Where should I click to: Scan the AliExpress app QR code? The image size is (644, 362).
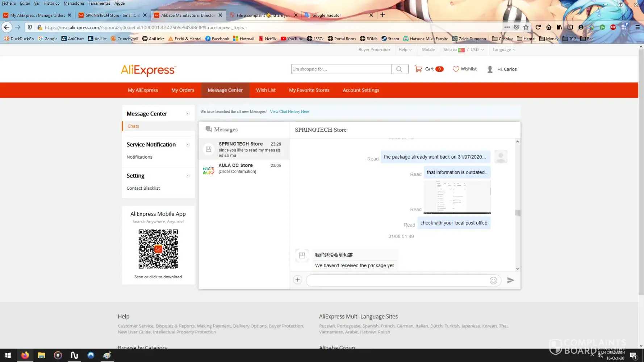(x=158, y=249)
